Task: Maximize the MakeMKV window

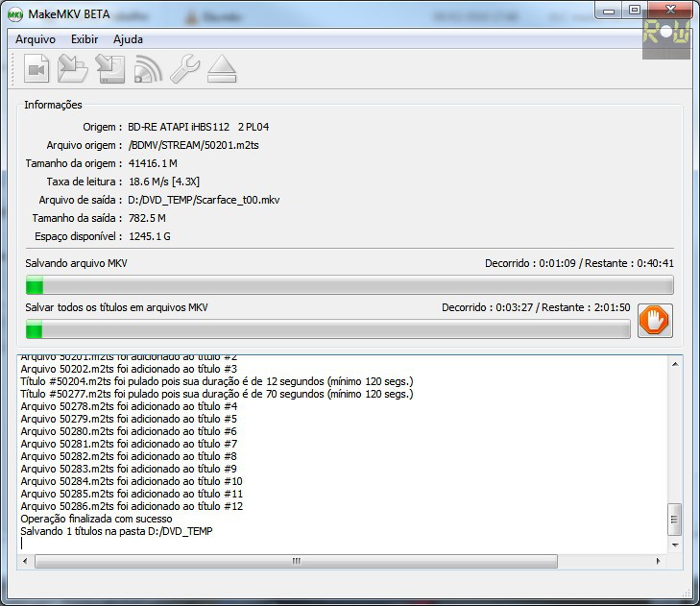Action: coord(635,11)
